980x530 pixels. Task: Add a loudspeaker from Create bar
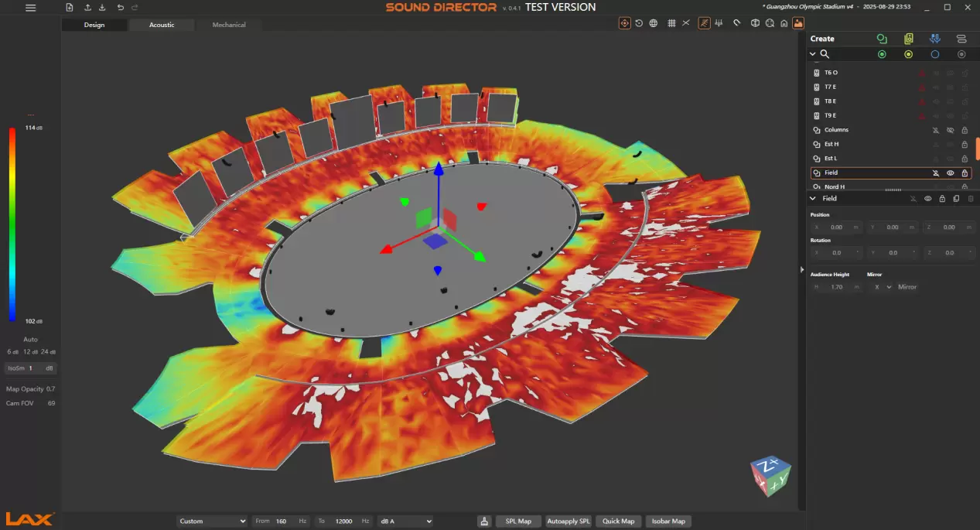(x=908, y=39)
